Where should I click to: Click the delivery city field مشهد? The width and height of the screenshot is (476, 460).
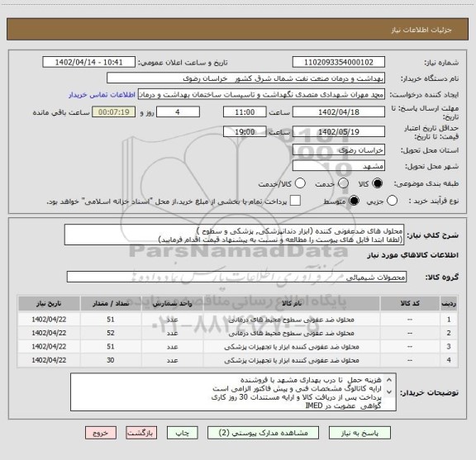click(339, 166)
